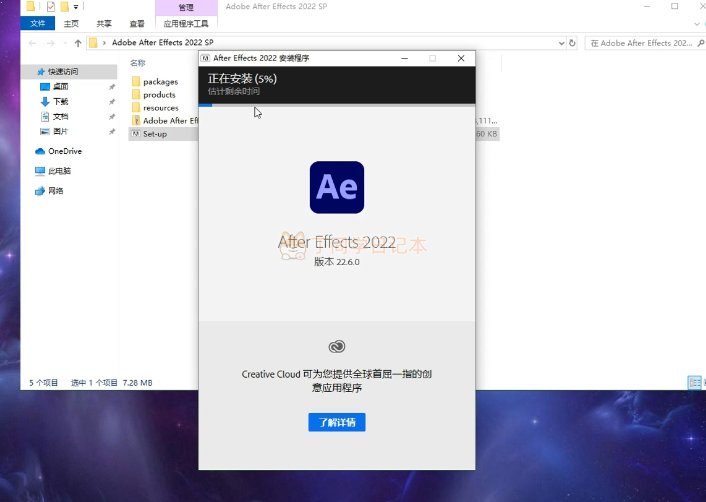Select the Set-up file

pos(154,134)
